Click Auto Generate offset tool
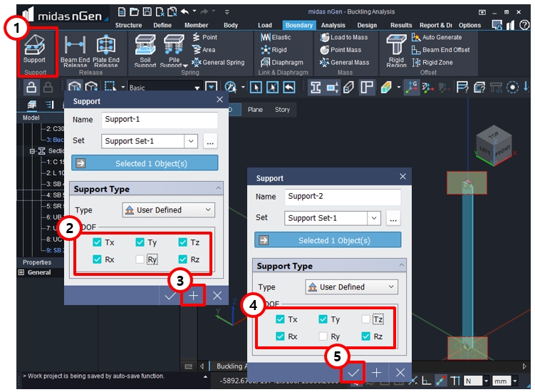This screenshot has height=392, width=535. 437,37
